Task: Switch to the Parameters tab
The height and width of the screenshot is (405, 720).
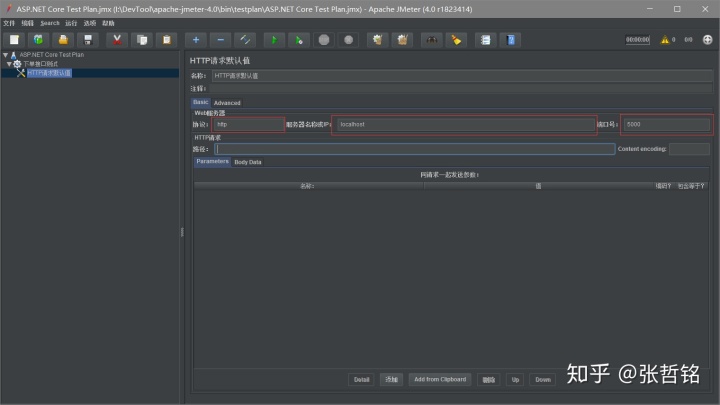Action: point(212,162)
